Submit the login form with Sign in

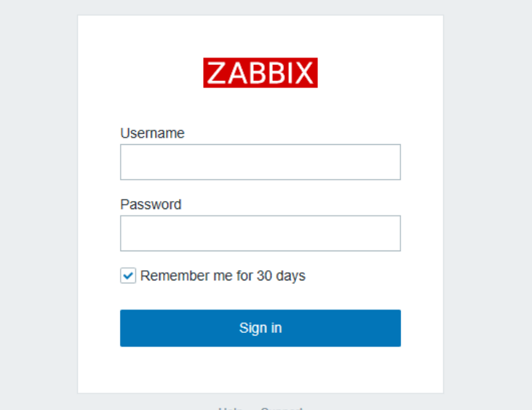(261, 328)
